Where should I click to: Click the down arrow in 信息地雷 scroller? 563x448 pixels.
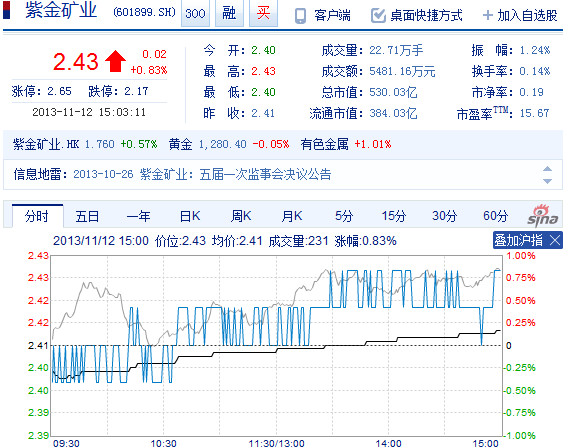[547, 181]
